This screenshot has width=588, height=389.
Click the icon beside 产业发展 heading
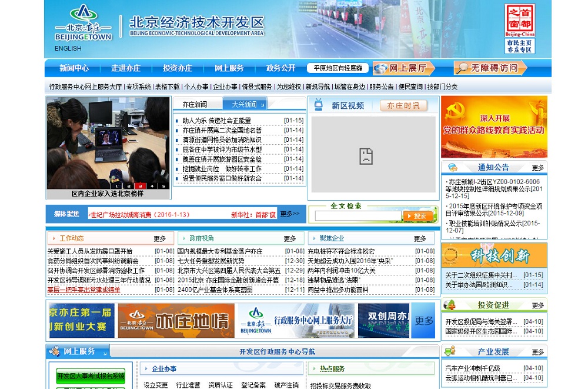pyautogui.click(x=449, y=351)
